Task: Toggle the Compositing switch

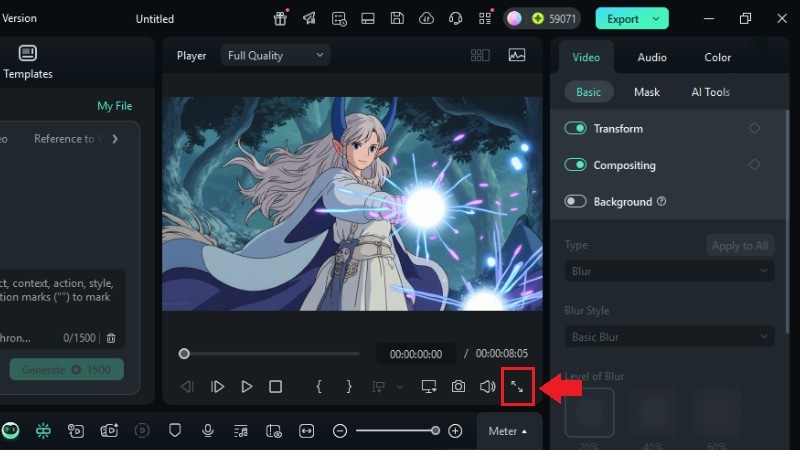Action: (x=575, y=165)
